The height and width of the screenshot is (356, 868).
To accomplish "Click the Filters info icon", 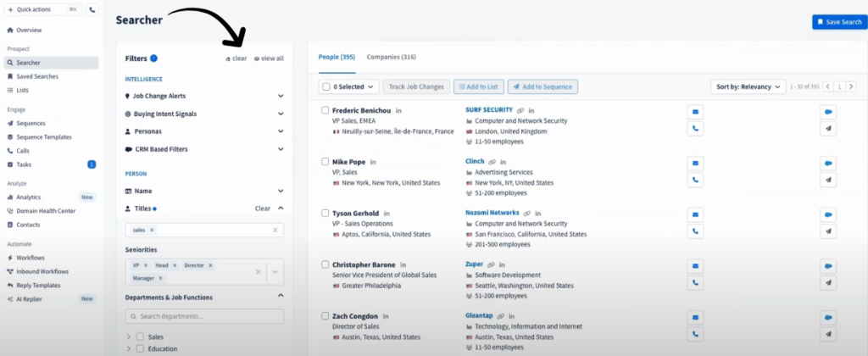I will pos(153,58).
